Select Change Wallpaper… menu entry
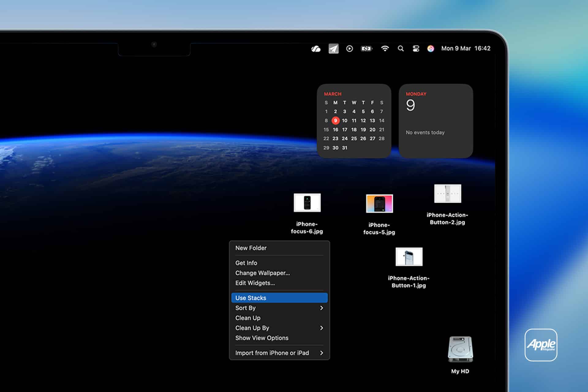 280,273
